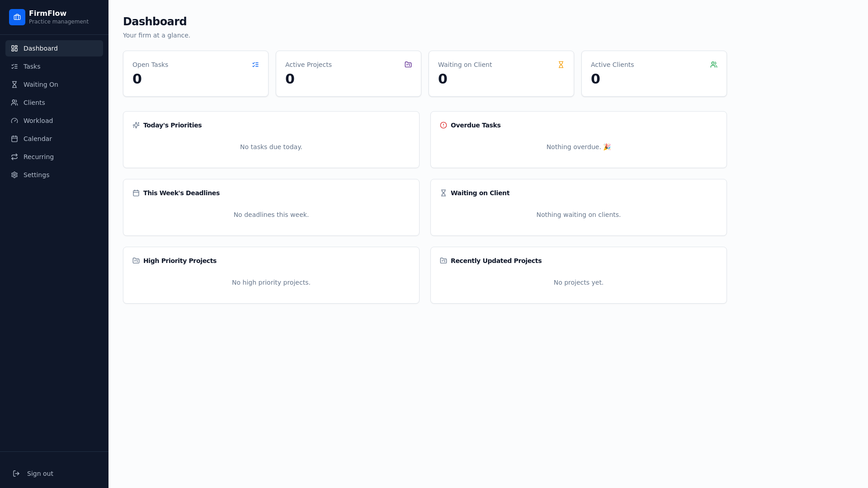This screenshot has width=868, height=488.
Task: Click the Recurring loop arrows icon
Action: click(x=14, y=157)
